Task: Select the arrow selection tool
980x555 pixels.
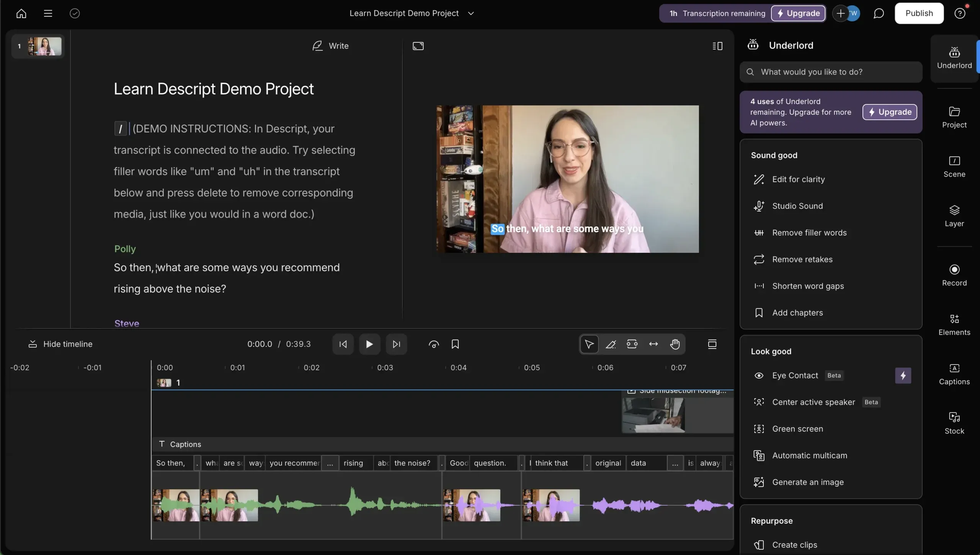Action: 589,344
